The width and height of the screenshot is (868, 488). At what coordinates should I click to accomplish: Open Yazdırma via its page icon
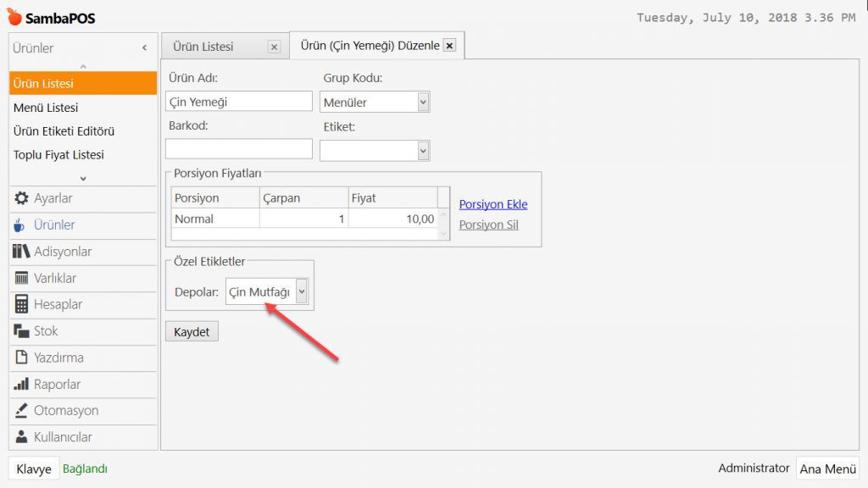(22, 358)
